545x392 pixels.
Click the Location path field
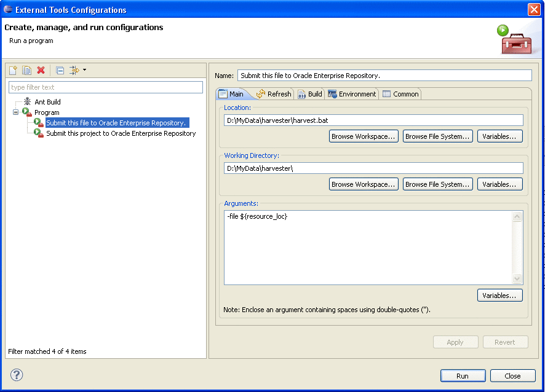coord(373,120)
